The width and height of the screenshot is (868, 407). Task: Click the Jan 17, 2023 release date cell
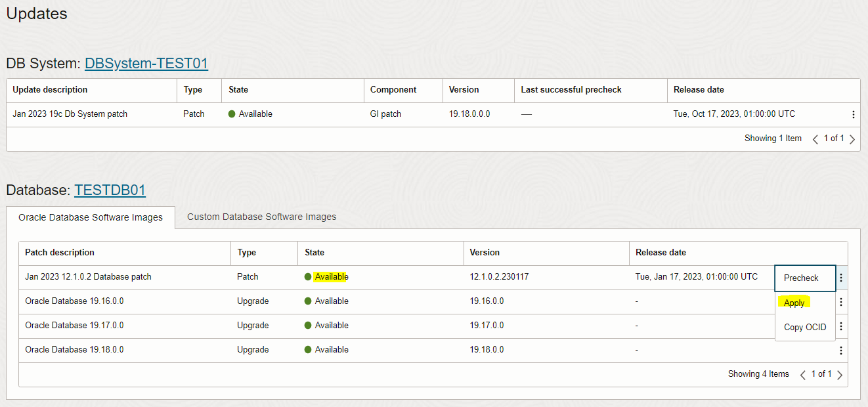point(697,277)
